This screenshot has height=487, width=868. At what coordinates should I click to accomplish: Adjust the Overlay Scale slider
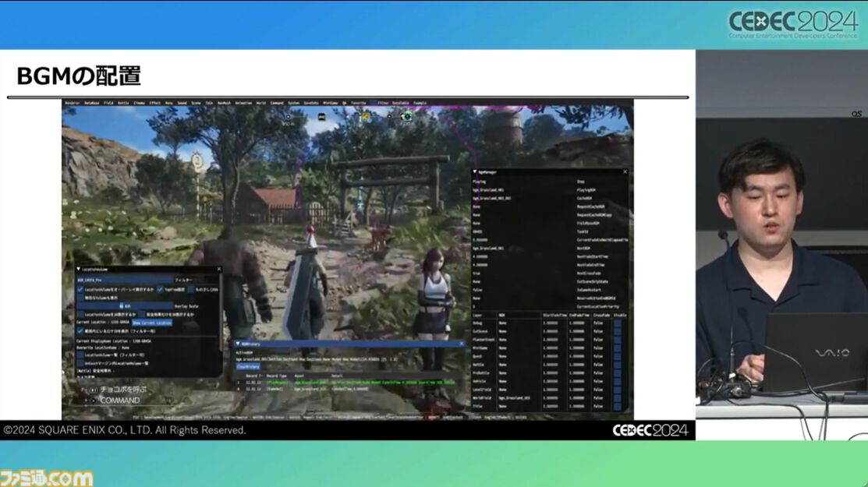click(125, 306)
